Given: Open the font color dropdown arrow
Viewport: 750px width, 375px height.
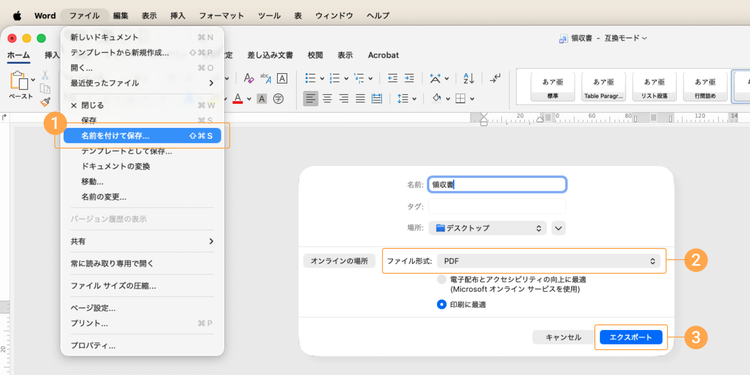Looking at the screenshot, I should click(x=249, y=99).
